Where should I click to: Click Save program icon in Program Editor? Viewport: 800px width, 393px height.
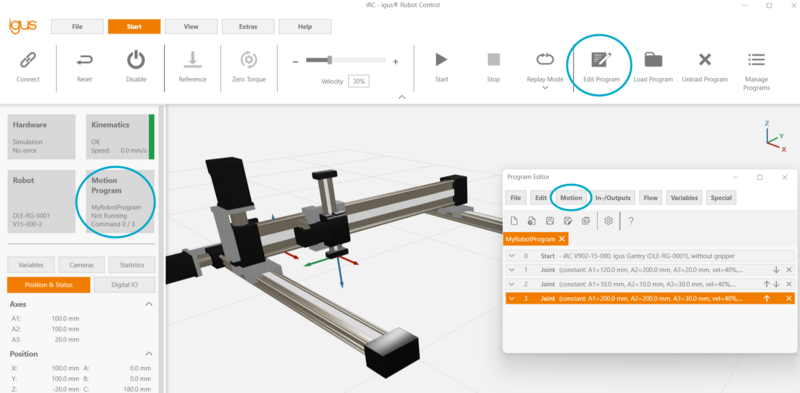[x=549, y=221]
